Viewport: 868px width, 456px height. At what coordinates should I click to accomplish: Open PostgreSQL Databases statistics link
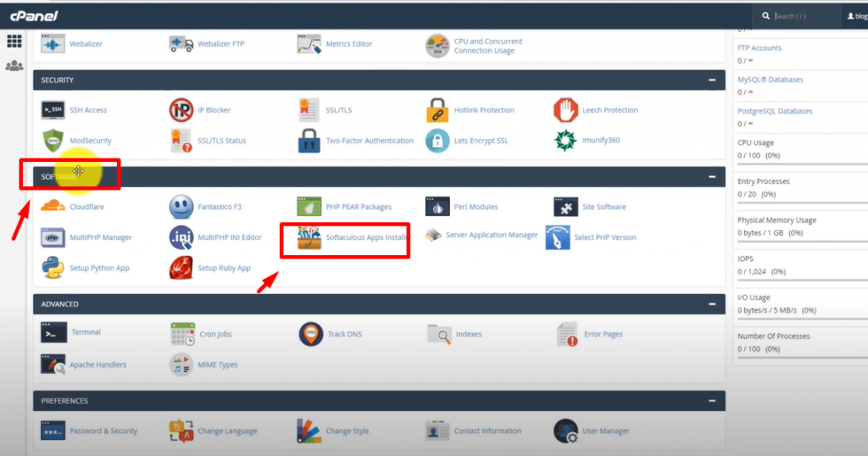tap(775, 111)
